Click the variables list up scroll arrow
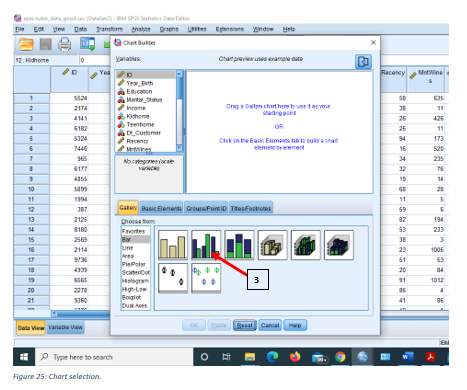Viewport: 467px width, 390px height. pos(179,73)
